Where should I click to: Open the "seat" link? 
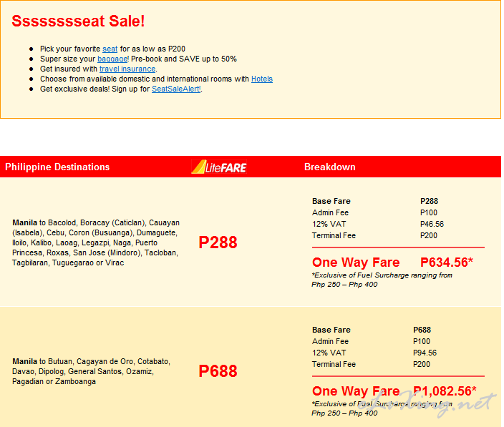click(x=110, y=49)
